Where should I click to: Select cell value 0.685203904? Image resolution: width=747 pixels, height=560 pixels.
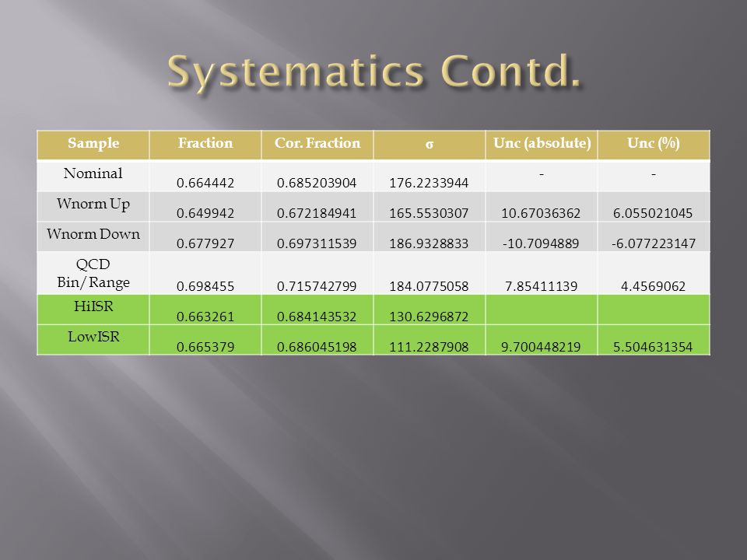pyautogui.click(x=317, y=183)
